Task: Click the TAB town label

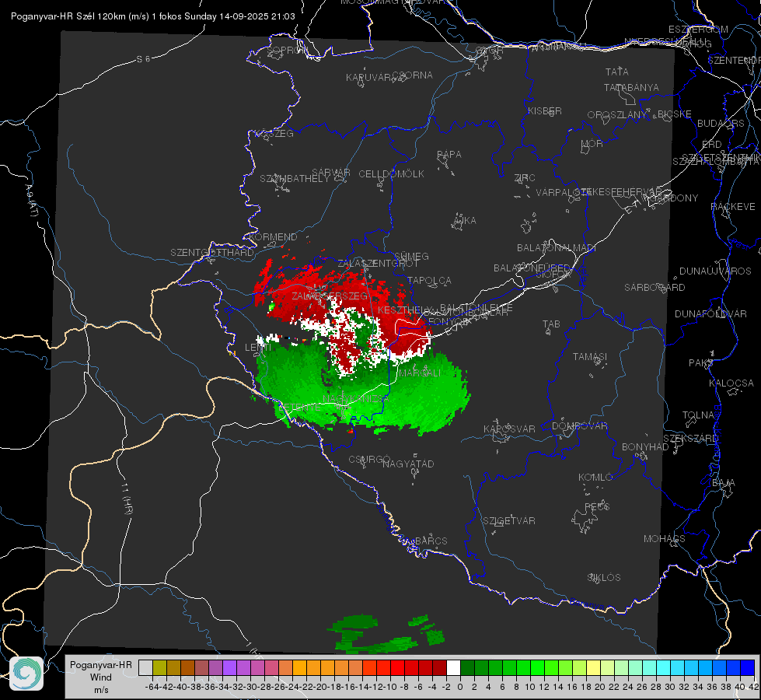Action: click(551, 324)
